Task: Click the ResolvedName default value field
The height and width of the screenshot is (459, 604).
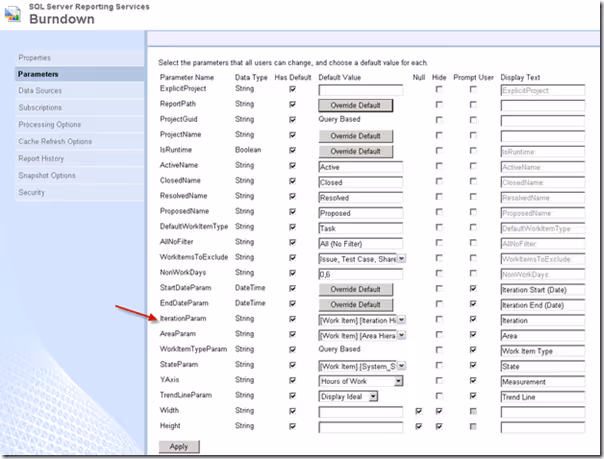Action: click(x=361, y=198)
